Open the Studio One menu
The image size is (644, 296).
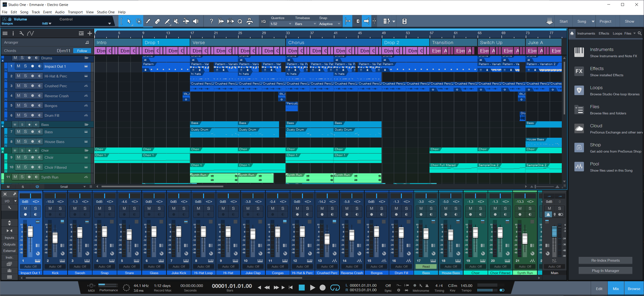[106, 12]
